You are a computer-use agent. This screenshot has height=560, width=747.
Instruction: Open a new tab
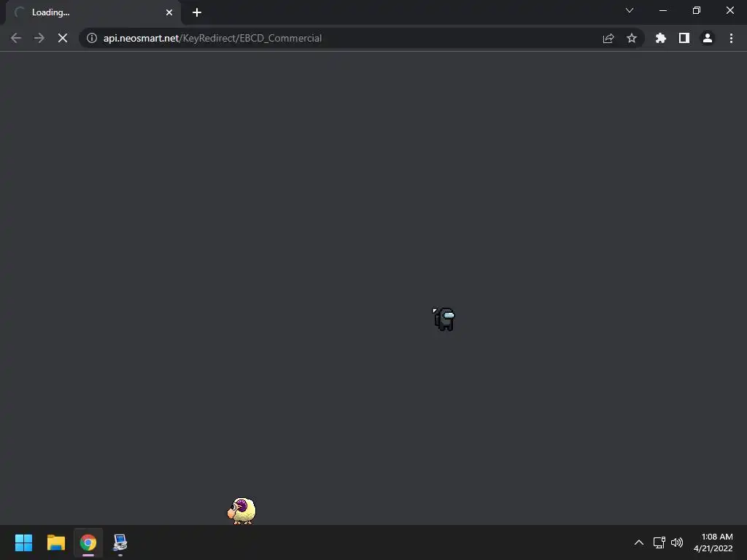(x=197, y=12)
